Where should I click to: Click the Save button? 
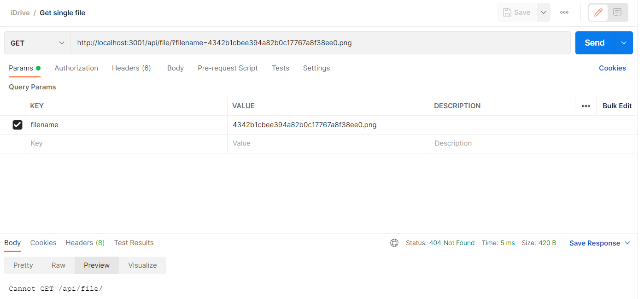pos(517,12)
